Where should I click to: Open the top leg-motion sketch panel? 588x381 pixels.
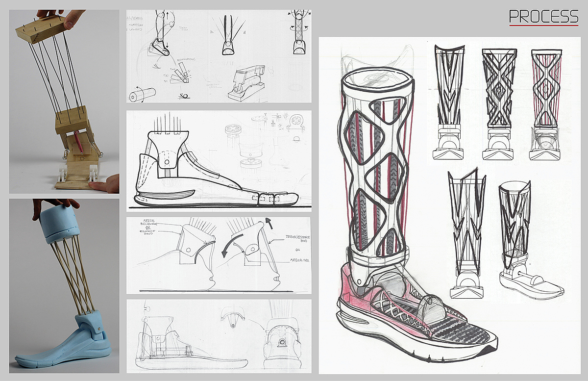[x=219, y=56]
